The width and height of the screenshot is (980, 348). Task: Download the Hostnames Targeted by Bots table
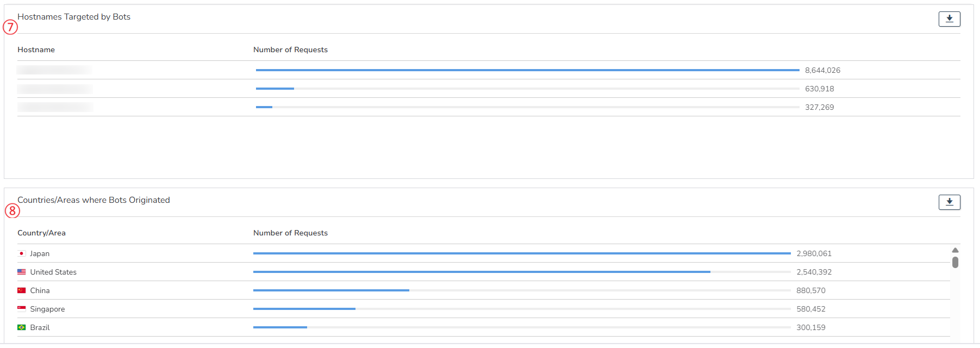click(x=949, y=19)
